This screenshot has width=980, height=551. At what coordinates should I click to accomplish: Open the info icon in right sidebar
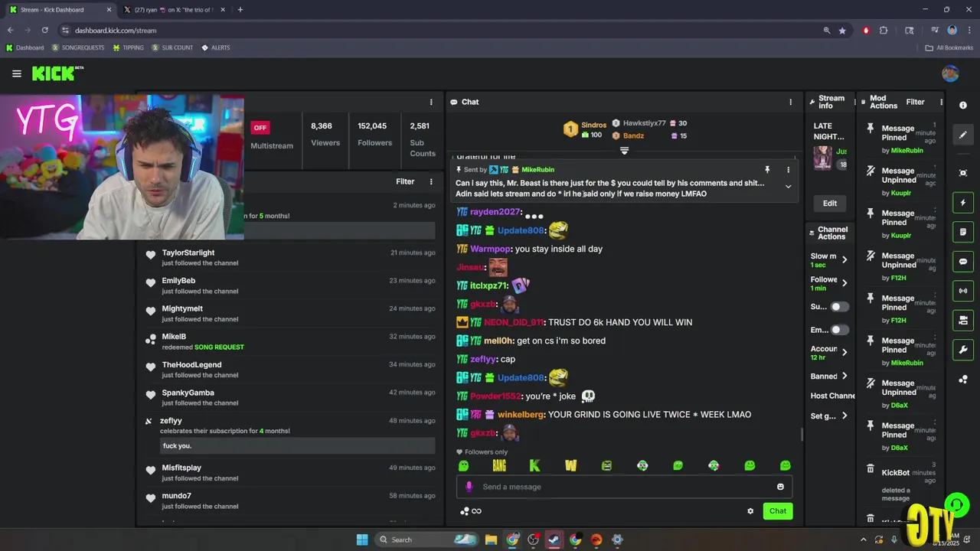[963, 105]
